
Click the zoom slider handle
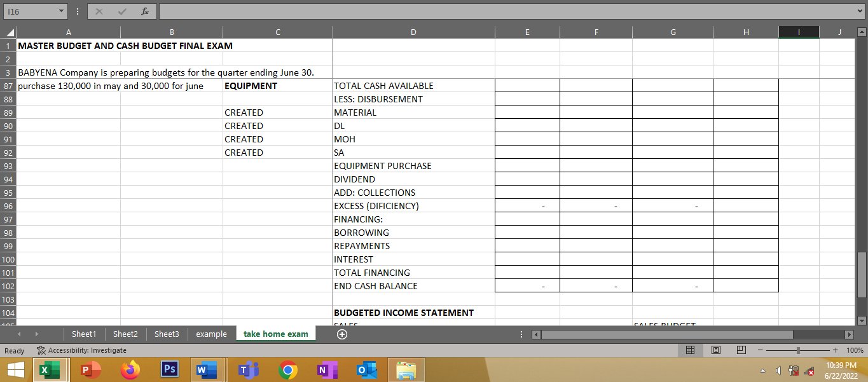(798, 350)
